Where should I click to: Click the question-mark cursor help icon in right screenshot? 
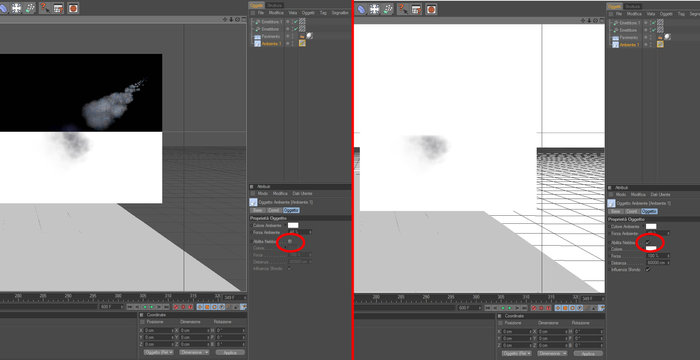pyautogui.click(x=402, y=9)
